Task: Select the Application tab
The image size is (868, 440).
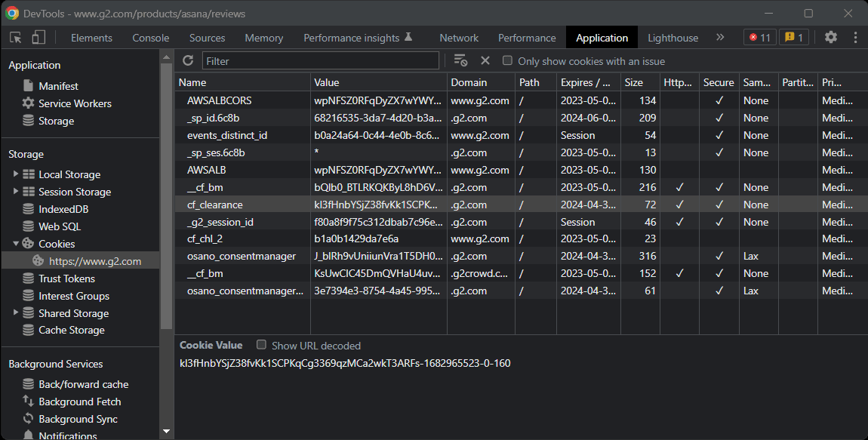Action: pos(602,38)
